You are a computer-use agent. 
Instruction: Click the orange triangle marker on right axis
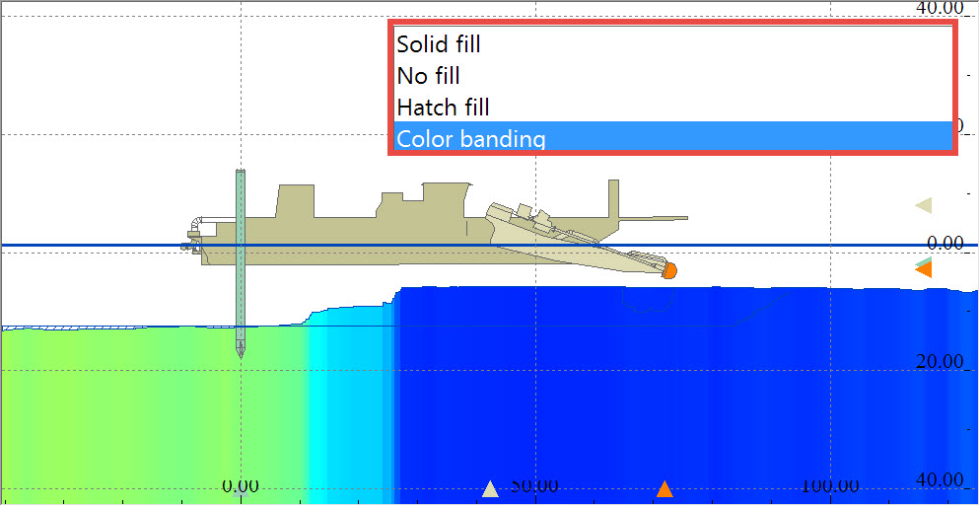[x=924, y=269]
